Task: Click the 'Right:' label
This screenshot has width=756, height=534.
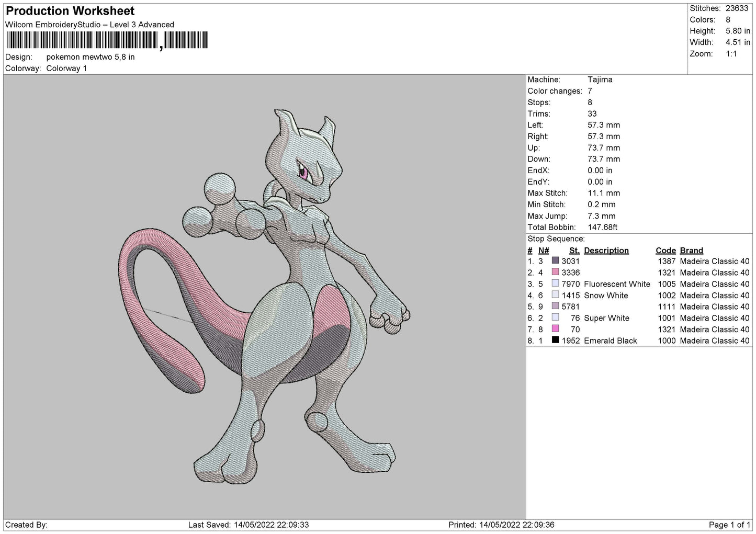Action: click(x=538, y=137)
